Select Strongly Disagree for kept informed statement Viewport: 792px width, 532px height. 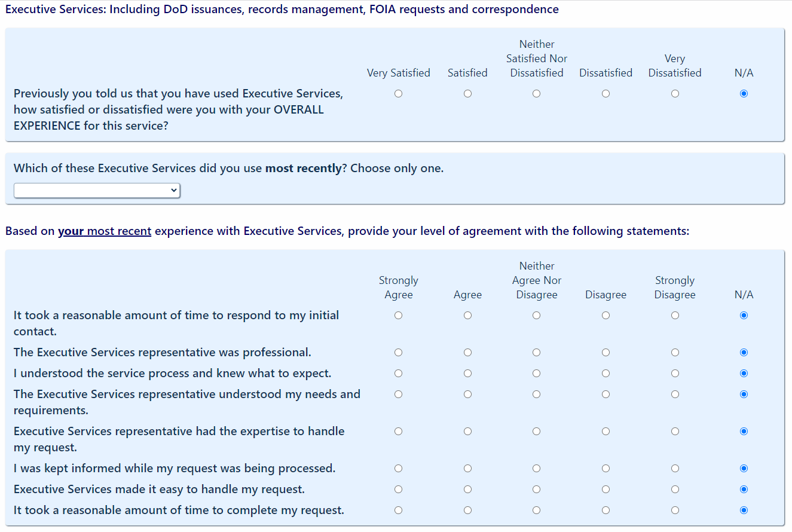(675, 469)
